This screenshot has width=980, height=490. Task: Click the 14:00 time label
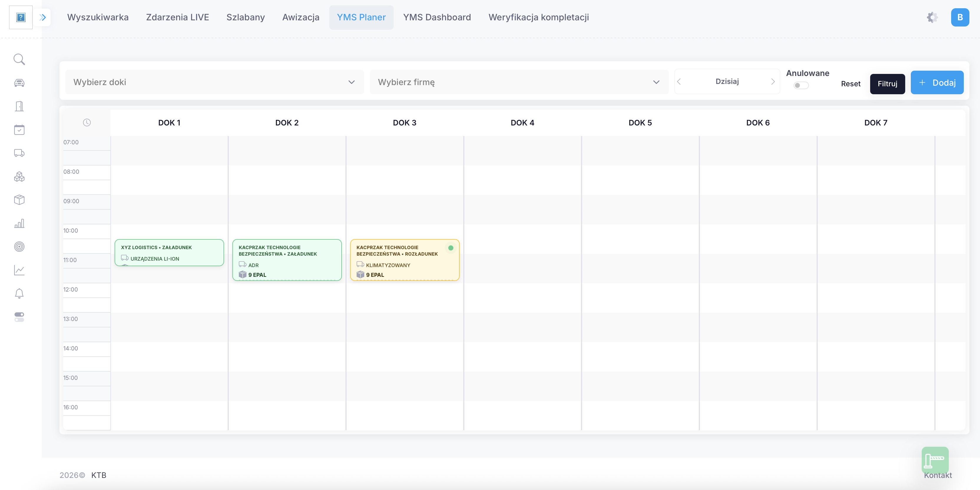coord(71,348)
